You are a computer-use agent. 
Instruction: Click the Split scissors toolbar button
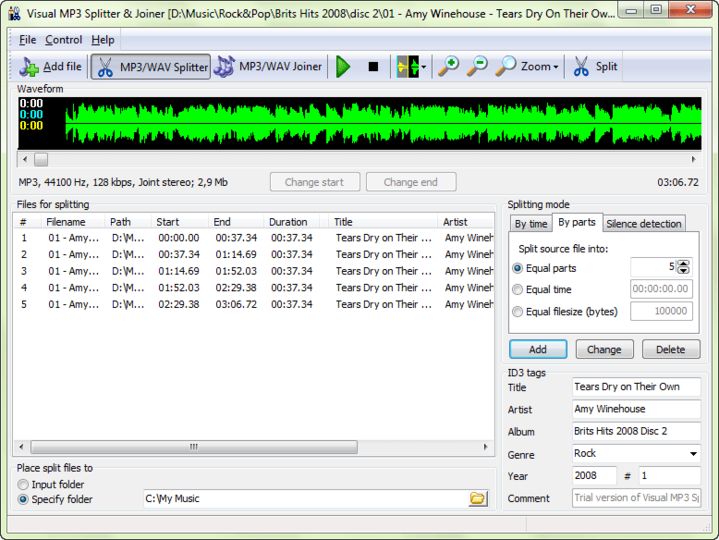(595, 67)
